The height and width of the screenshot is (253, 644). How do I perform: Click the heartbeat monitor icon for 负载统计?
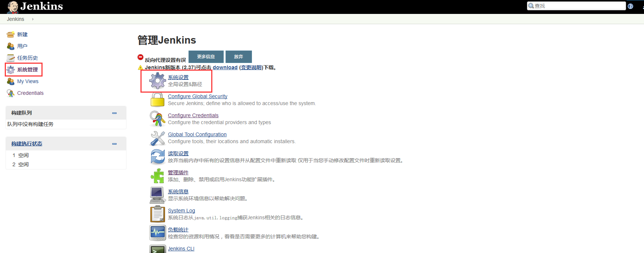tap(158, 233)
